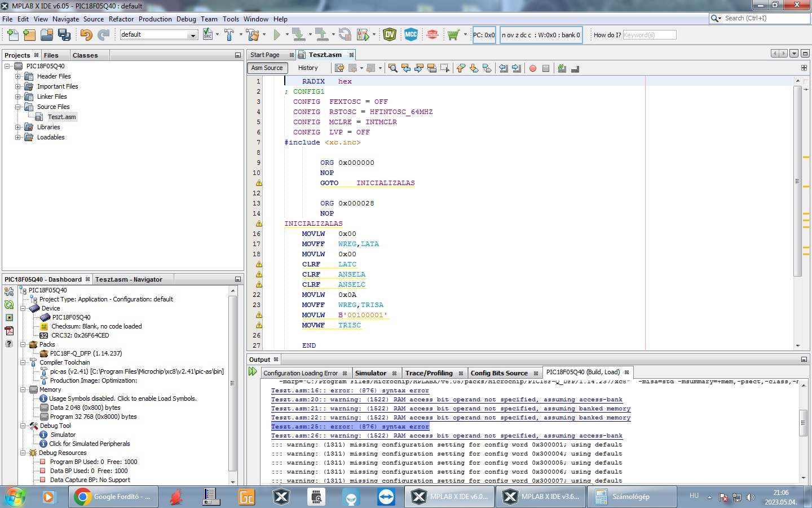The width and height of the screenshot is (812, 508).
Task: Open device datasheet PDF icon in Dashboard
Action: tap(9, 331)
